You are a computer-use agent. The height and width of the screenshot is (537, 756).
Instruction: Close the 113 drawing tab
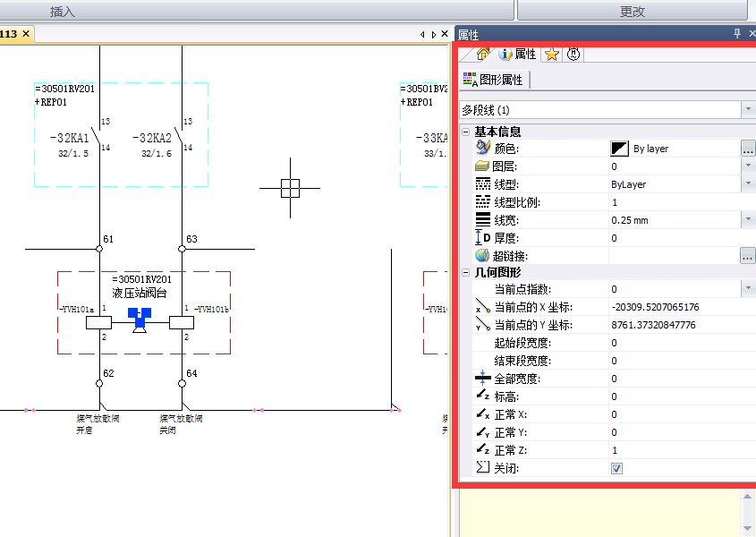click(26, 34)
